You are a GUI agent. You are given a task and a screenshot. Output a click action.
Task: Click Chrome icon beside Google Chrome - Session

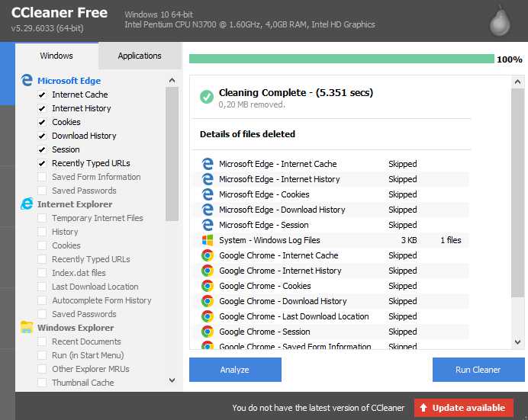pos(208,332)
